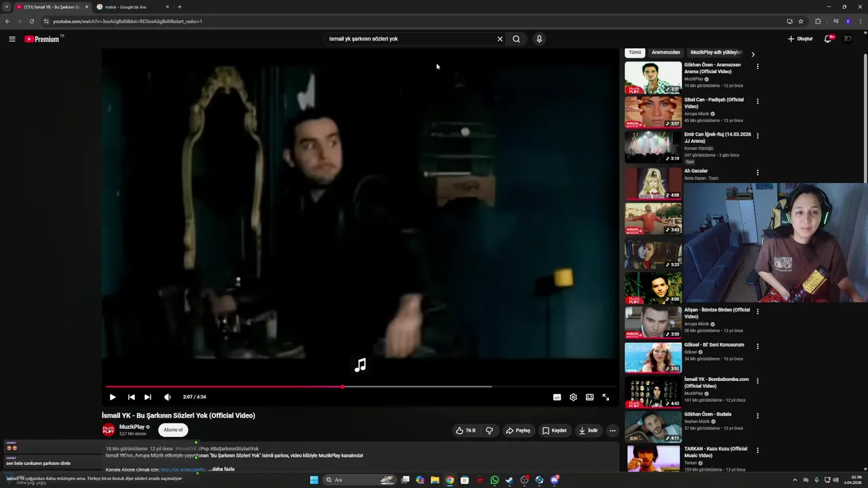Image resolution: width=868 pixels, height=488 pixels.
Task: Skip to next video in player
Action: (148, 397)
